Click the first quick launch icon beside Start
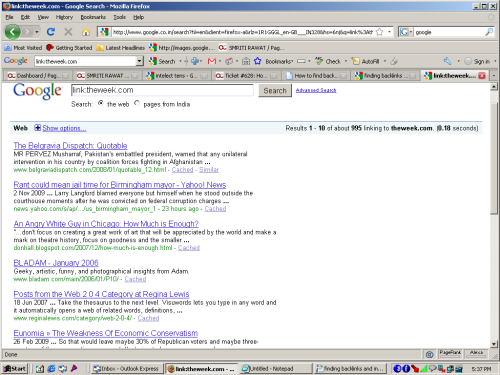The height and width of the screenshot is (375, 500). (x=40, y=368)
